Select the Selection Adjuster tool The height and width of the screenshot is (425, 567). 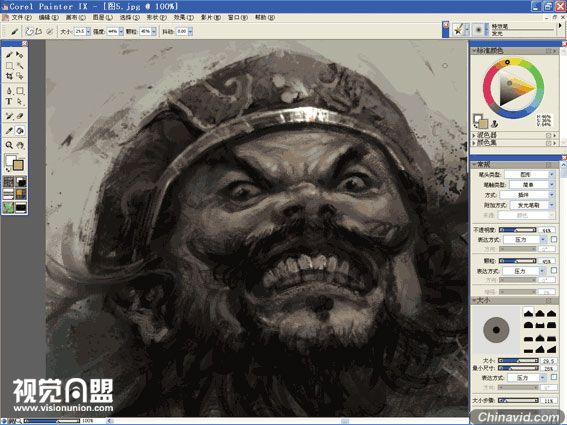coord(20,76)
